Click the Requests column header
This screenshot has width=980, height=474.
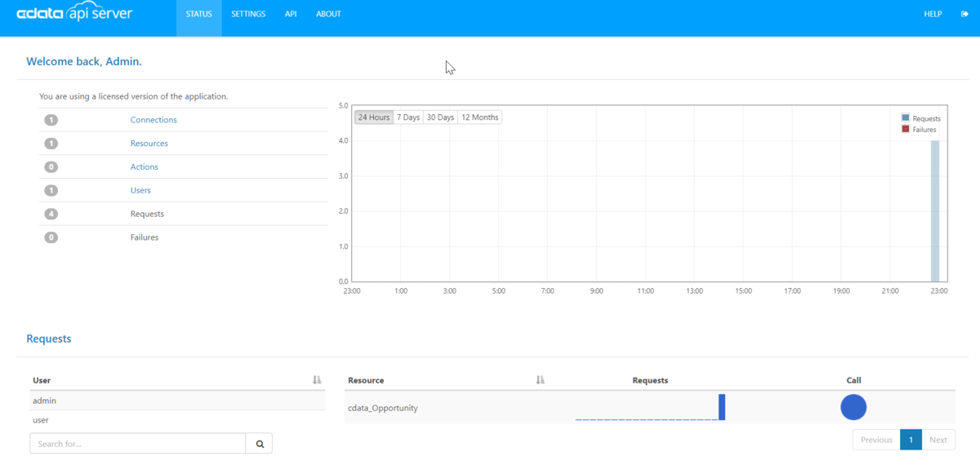[650, 380]
